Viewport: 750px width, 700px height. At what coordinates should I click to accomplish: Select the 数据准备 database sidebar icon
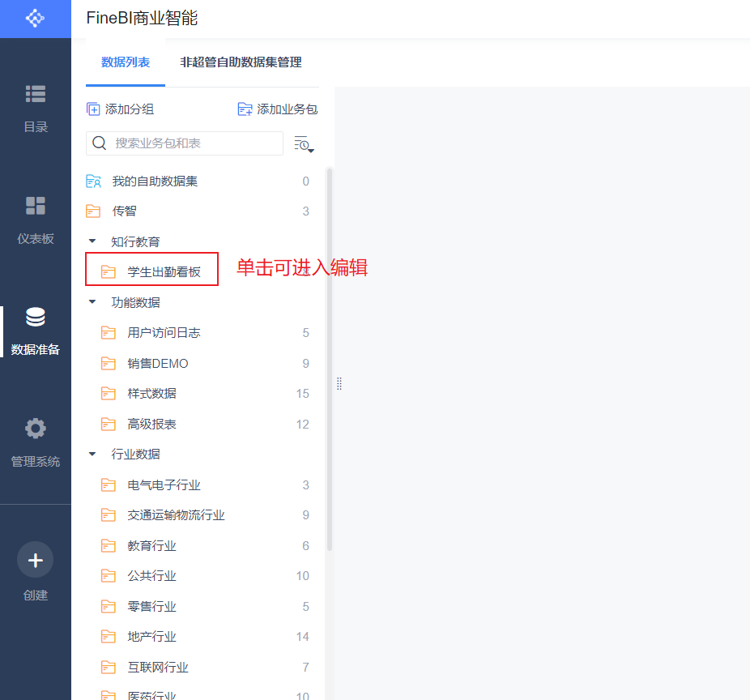[36, 317]
